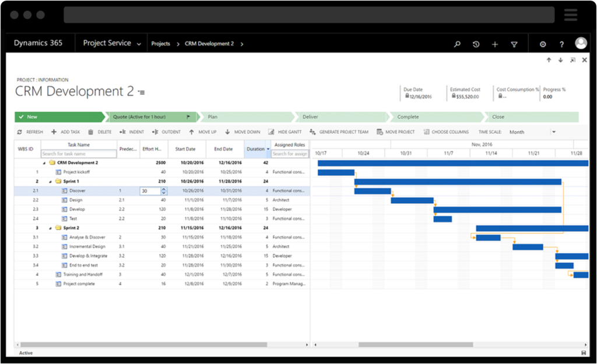Click the plus quick create icon
The width and height of the screenshot is (597, 364).
coord(494,44)
